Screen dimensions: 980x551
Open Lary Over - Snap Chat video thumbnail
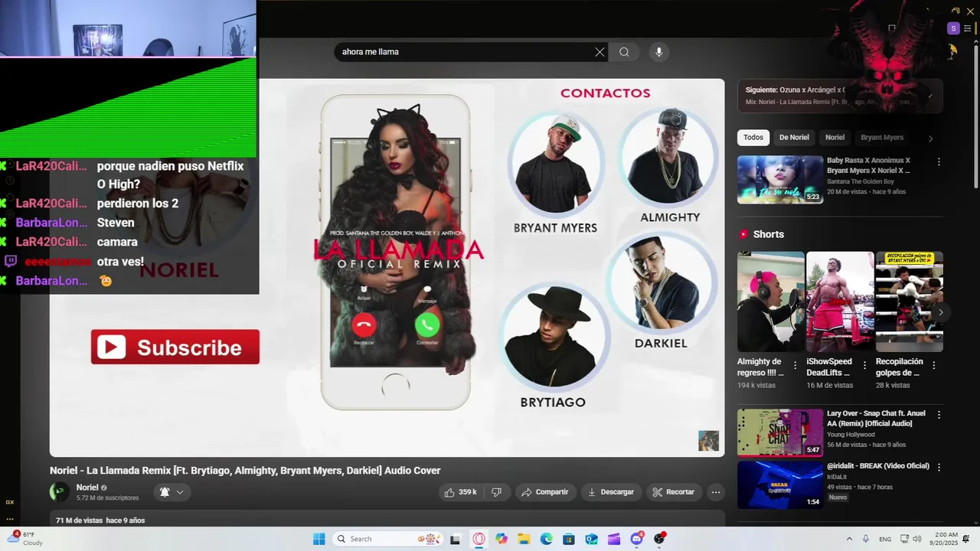pyautogui.click(x=780, y=432)
